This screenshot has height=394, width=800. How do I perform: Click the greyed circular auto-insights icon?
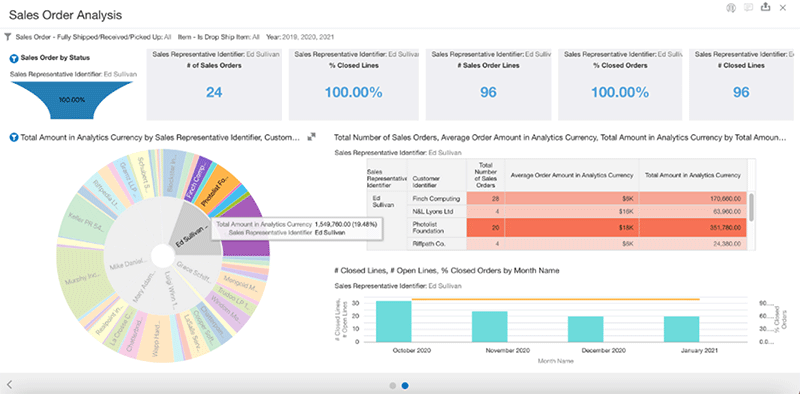[731, 8]
